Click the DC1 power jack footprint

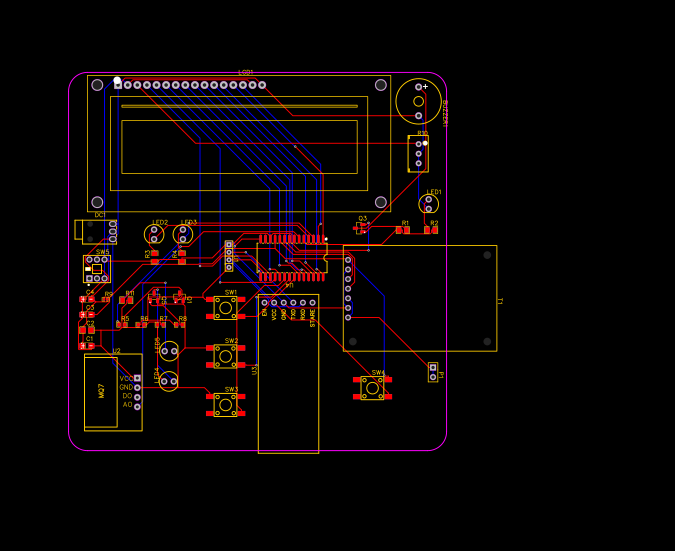96,232
